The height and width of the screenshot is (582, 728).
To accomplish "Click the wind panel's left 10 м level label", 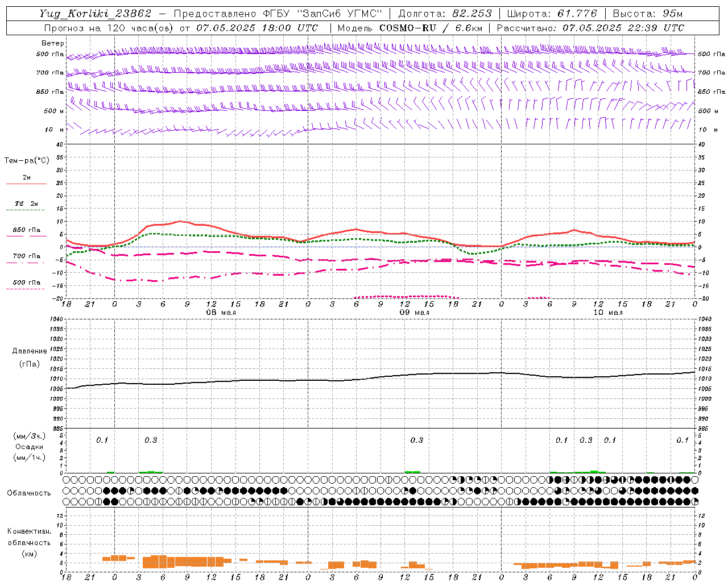I will (54, 130).
